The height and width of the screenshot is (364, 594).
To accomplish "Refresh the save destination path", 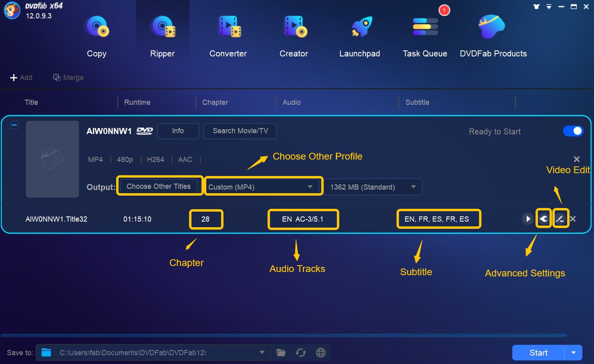I will pyautogui.click(x=301, y=352).
